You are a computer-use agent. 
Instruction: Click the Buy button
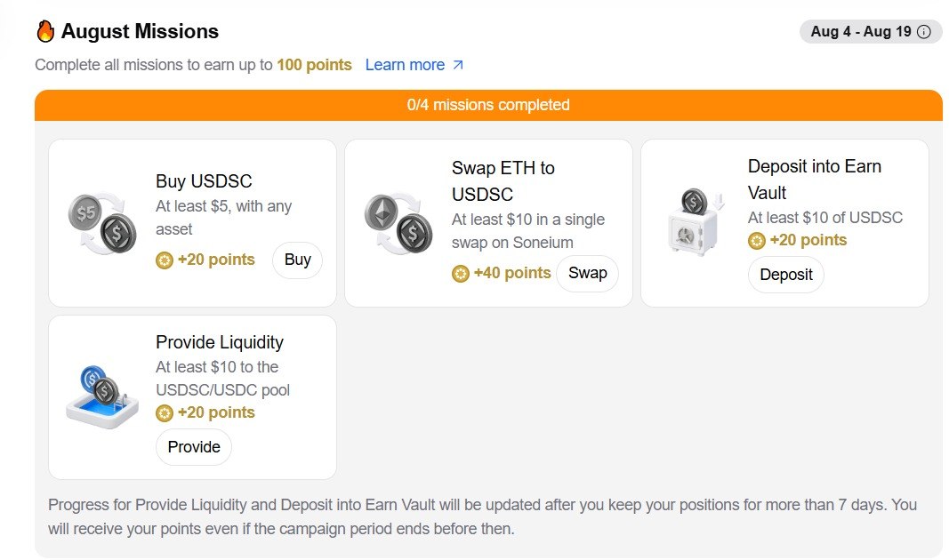tap(297, 260)
